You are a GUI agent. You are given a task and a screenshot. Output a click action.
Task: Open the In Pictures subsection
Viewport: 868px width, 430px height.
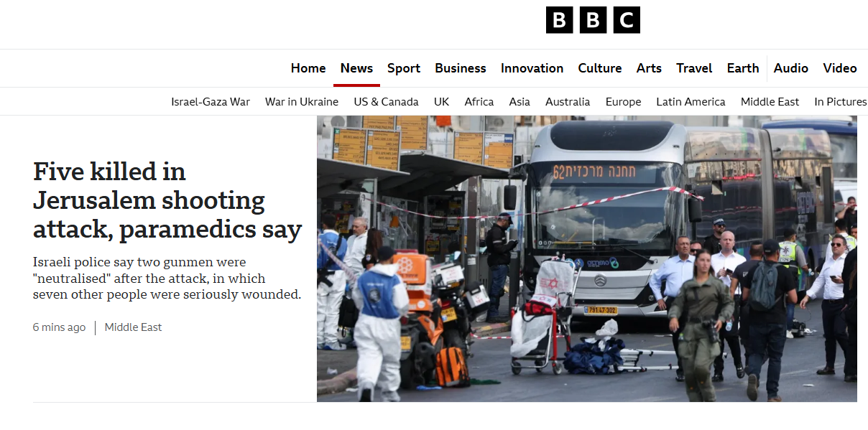[841, 102]
